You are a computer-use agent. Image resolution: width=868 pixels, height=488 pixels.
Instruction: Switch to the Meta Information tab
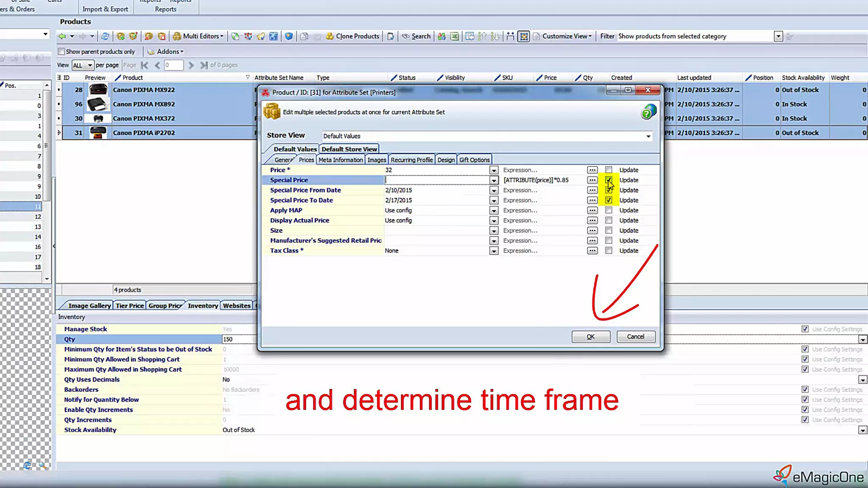point(340,160)
